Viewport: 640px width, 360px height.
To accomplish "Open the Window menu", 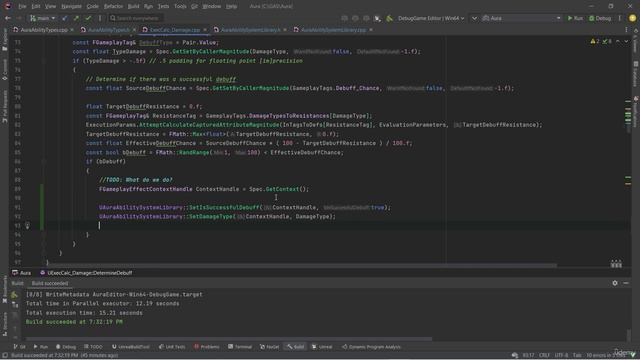I will tap(211, 6).
